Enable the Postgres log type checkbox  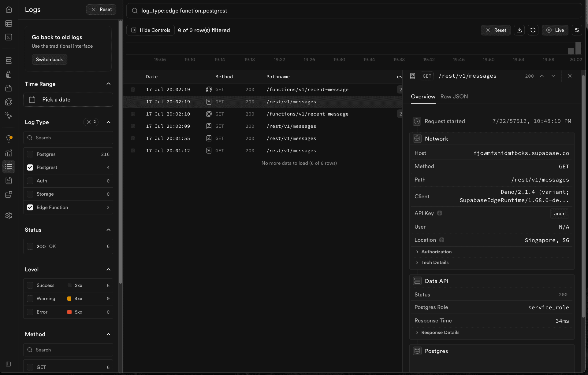coord(30,154)
